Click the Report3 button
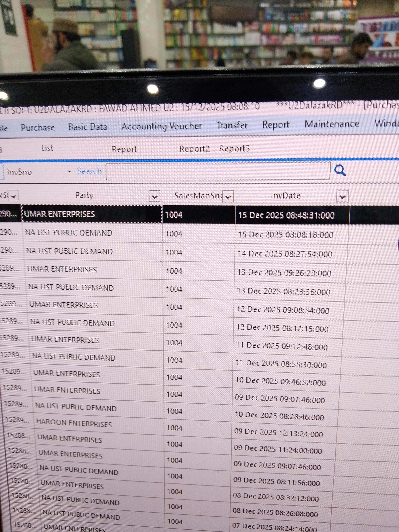 (234, 149)
